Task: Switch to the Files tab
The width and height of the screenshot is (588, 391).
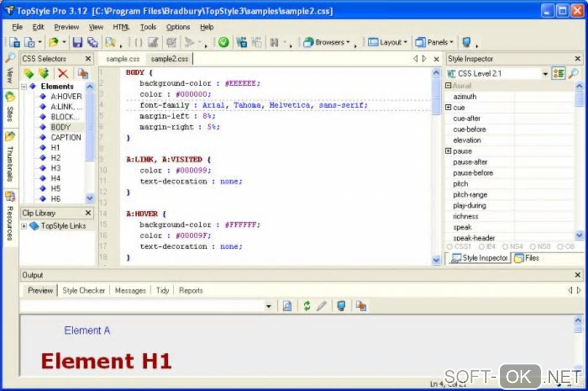Action: pos(528,258)
